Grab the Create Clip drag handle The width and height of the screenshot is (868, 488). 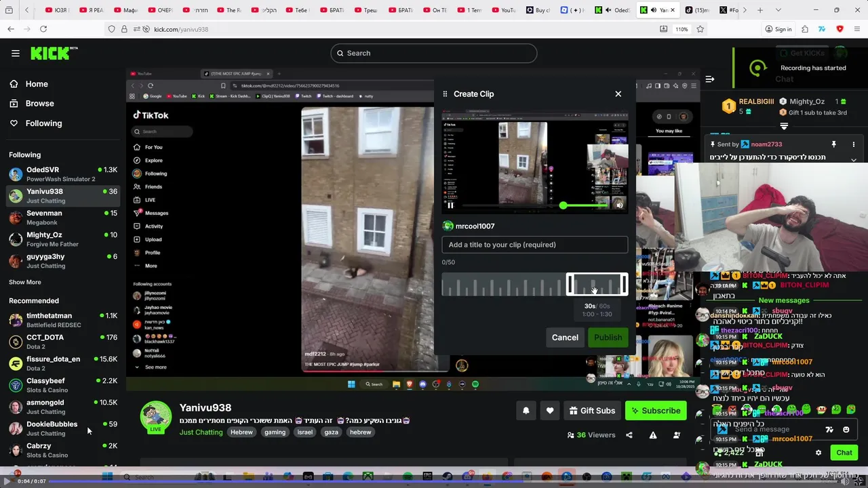445,94
